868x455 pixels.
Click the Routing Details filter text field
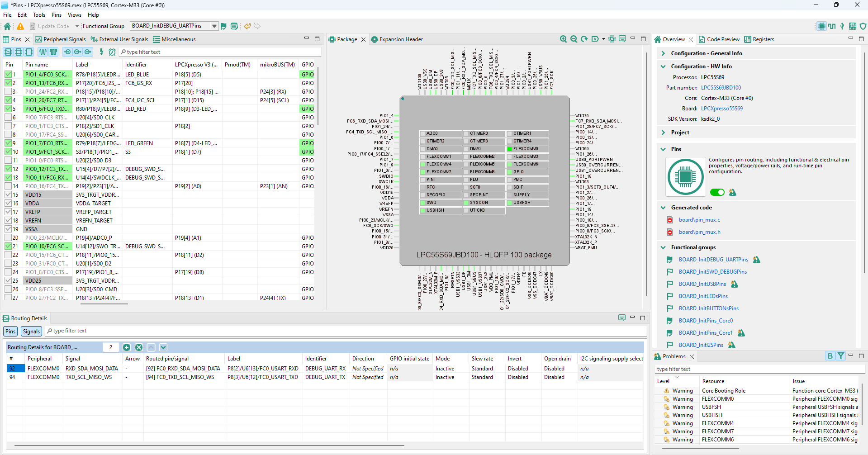(346, 331)
